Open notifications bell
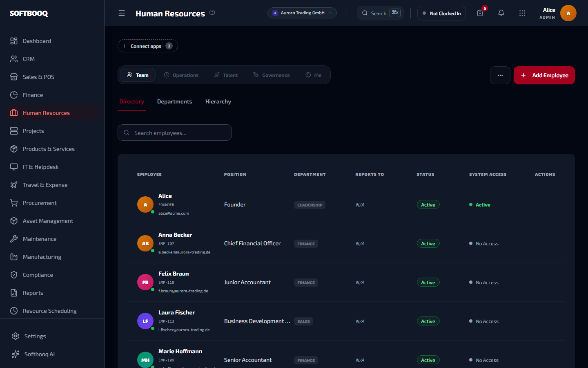Image resolution: width=588 pixels, height=368 pixels. (x=501, y=13)
